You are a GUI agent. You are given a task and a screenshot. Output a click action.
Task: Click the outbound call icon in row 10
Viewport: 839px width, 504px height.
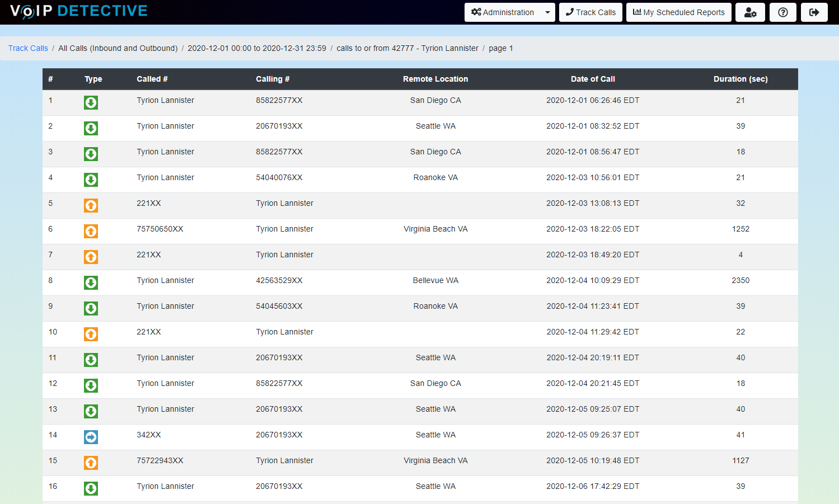tap(91, 334)
